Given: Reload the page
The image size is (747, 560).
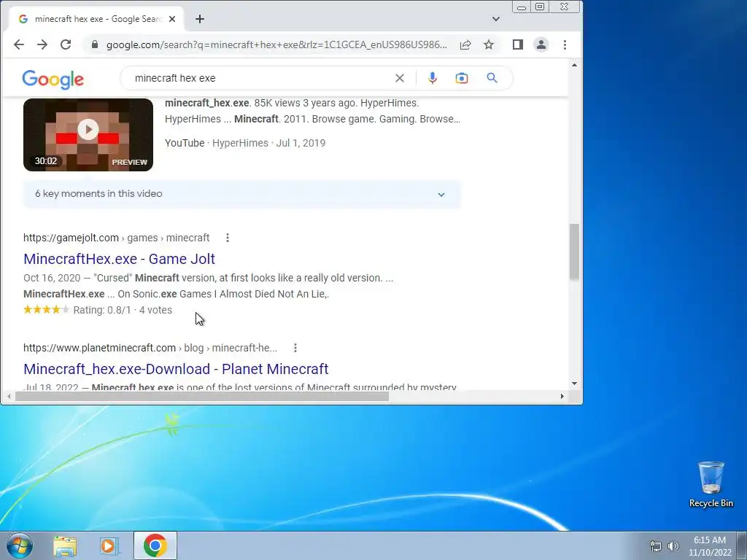Looking at the screenshot, I should [x=66, y=44].
